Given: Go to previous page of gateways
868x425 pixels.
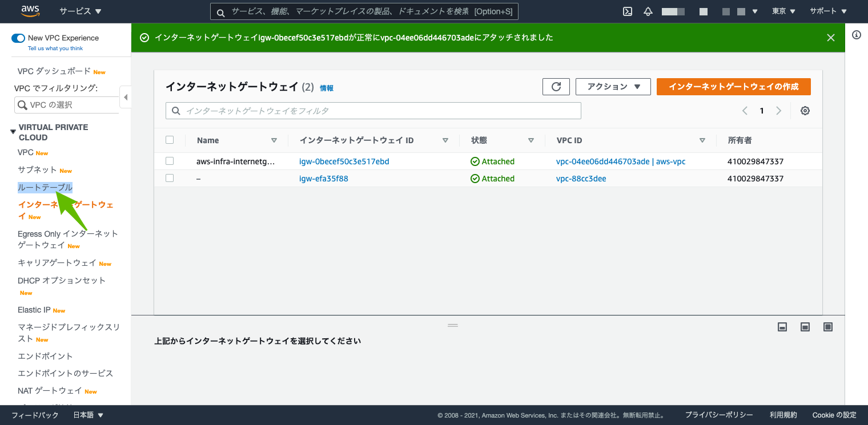Looking at the screenshot, I should 745,111.
